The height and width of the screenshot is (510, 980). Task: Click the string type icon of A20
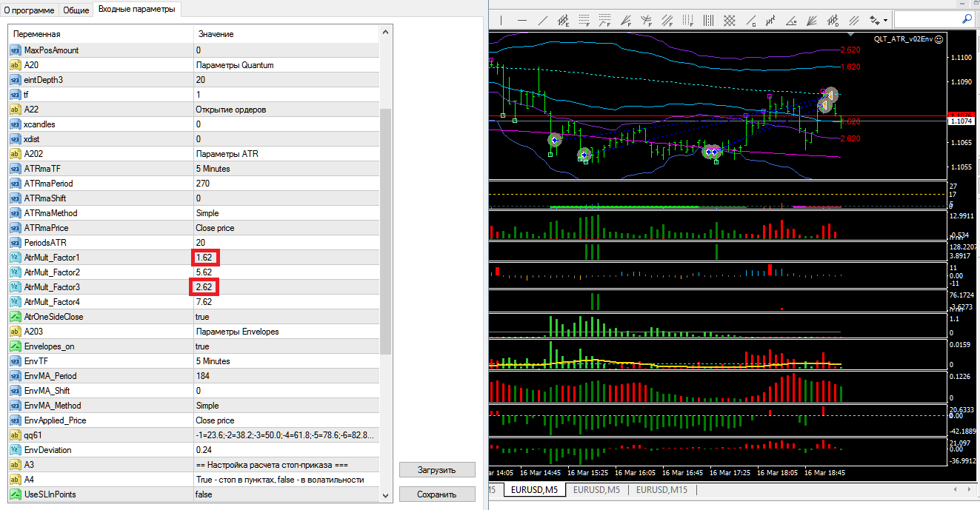click(x=15, y=65)
